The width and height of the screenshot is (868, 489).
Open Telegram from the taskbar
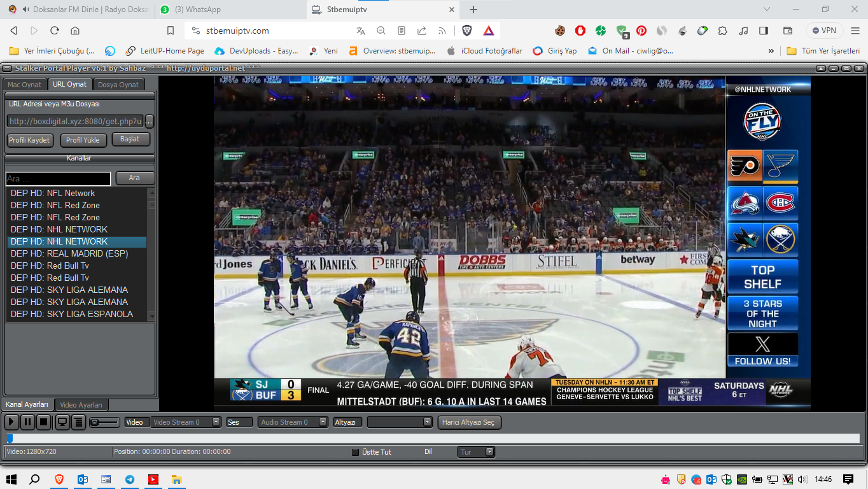(x=130, y=479)
